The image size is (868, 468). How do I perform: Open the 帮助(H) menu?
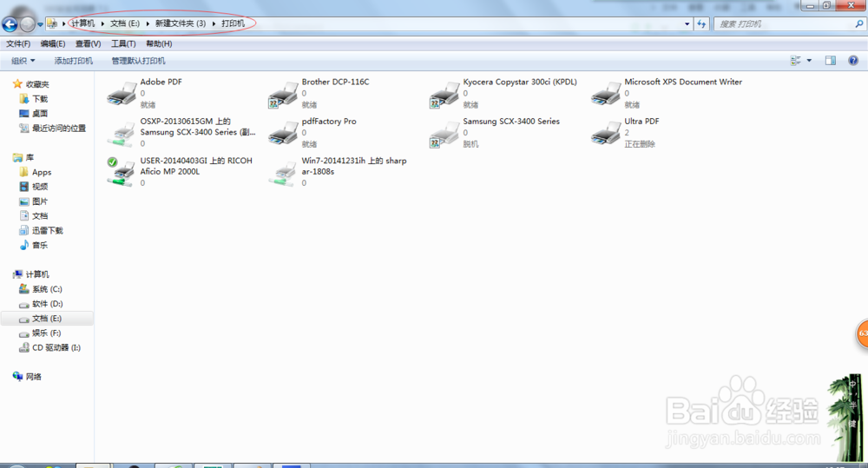pyautogui.click(x=159, y=43)
